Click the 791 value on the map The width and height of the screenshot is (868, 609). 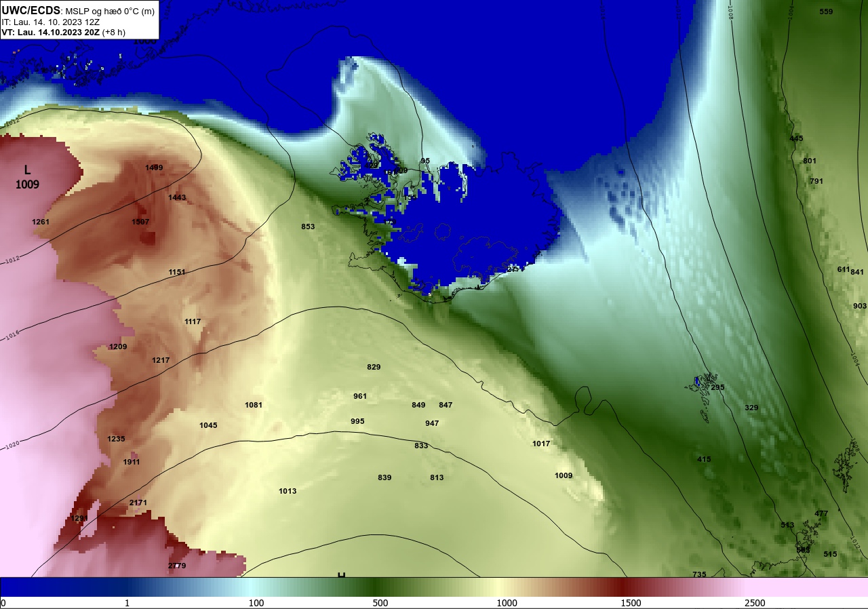[x=816, y=181]
